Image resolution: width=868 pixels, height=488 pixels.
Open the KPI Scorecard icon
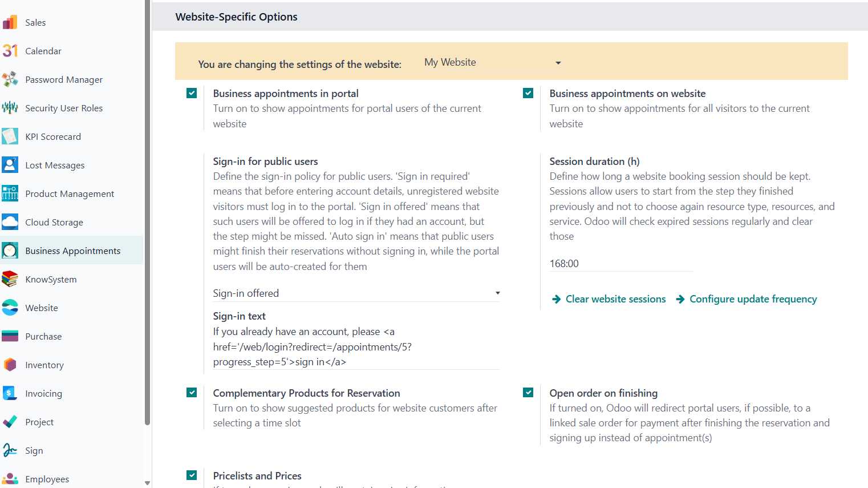10,136
